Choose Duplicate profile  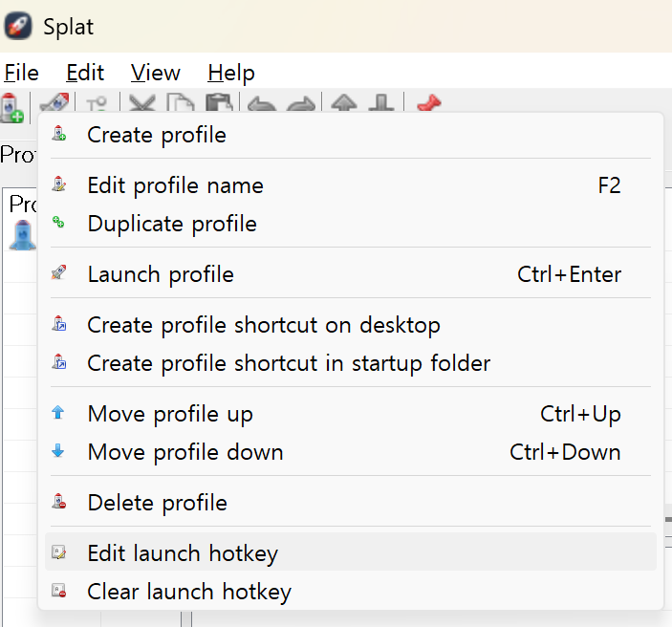[x=351, y=224]
